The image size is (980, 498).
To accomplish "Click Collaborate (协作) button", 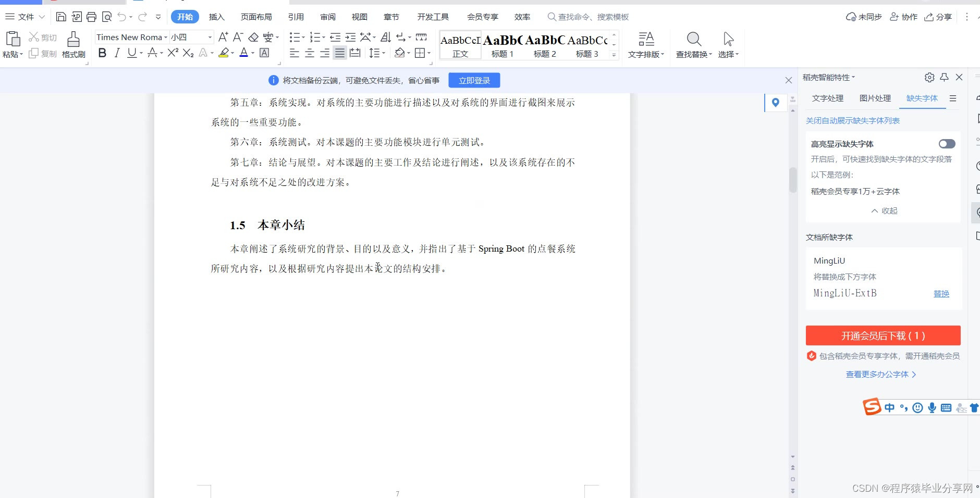I will click(903, 17).
